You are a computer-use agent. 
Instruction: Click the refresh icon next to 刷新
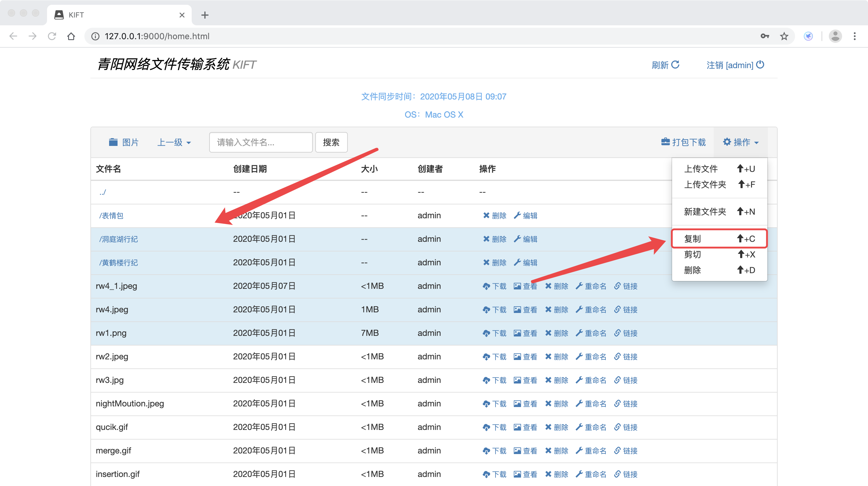tap(675, 65)
